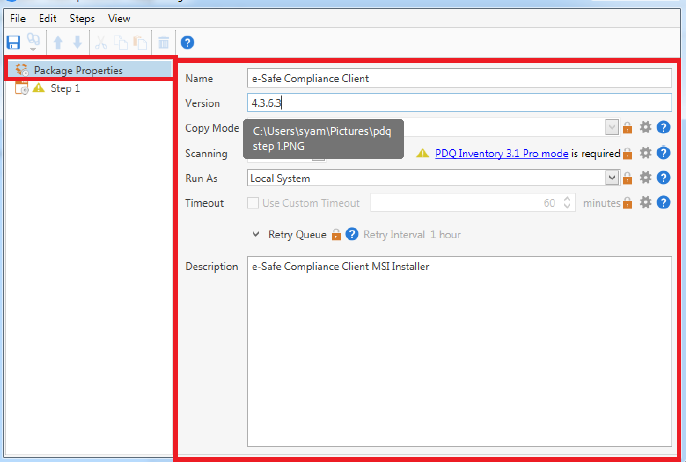This screenshot has width=686, height=462.
Task: Click the Retry Queue lock icon
Action: [x=336, y=234]
